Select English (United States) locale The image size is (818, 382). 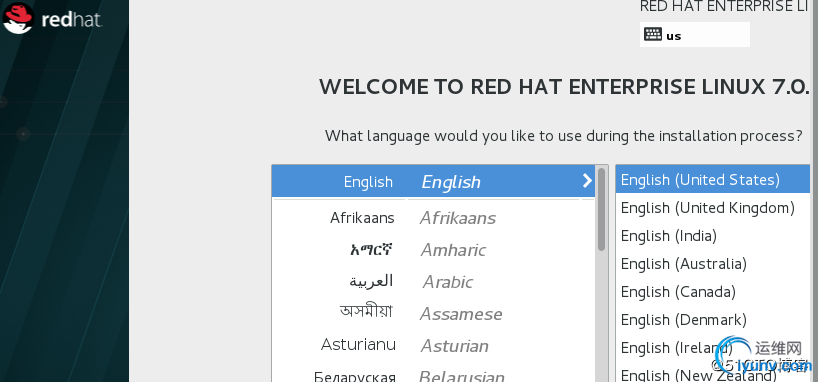coord(713,180)
